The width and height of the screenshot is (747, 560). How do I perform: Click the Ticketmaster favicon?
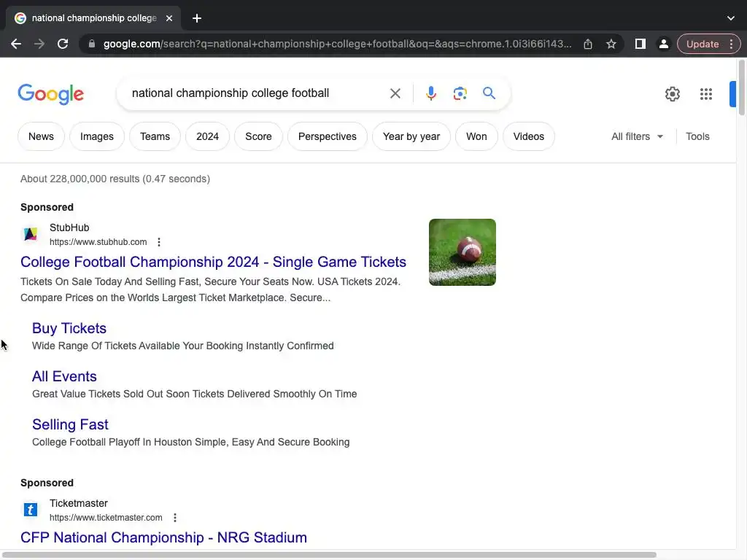31,510
